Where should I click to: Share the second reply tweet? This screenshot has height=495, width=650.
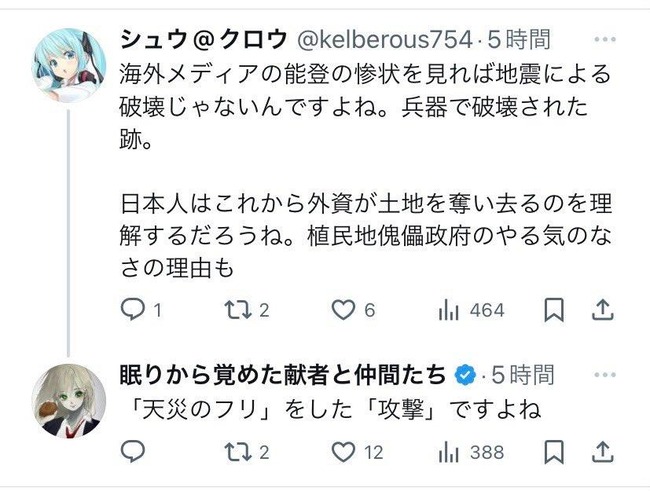point(605,453)
